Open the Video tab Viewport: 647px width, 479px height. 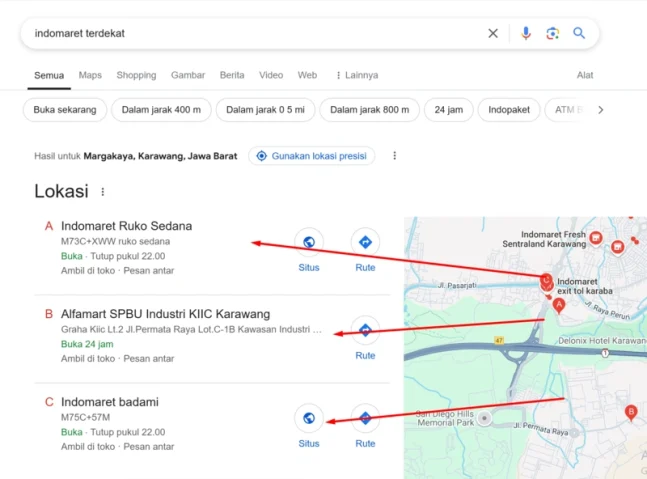point(271,75)
